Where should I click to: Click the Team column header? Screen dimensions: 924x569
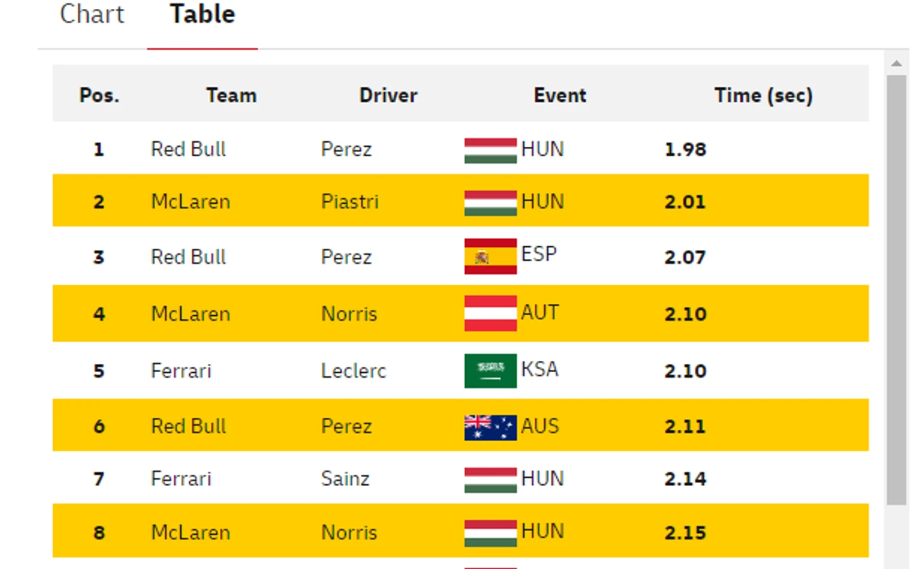point(232,96)
